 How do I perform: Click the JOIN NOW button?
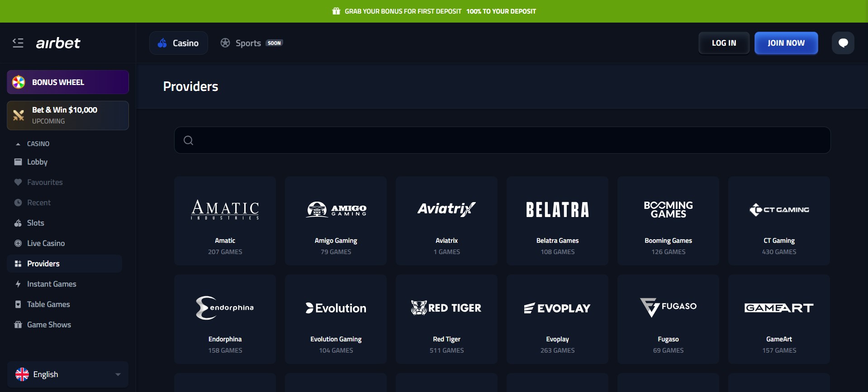pos(786,43)
